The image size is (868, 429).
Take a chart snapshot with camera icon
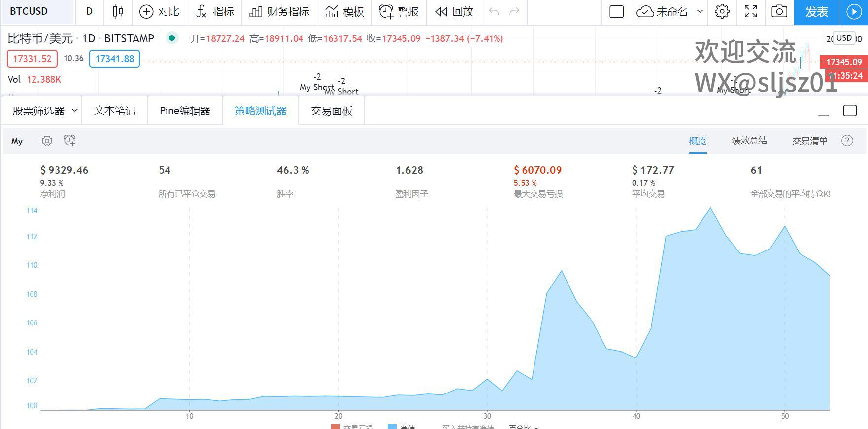(x=779, y=12)
